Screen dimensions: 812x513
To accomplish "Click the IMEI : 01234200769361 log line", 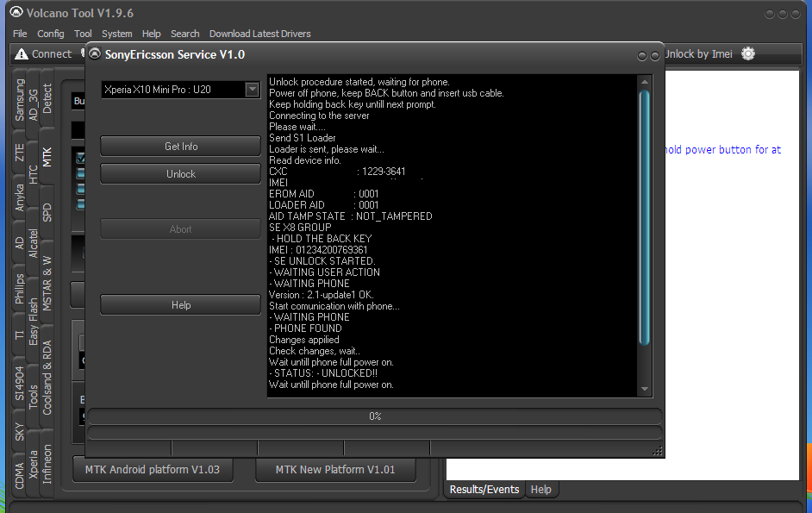I will (318, 250).
